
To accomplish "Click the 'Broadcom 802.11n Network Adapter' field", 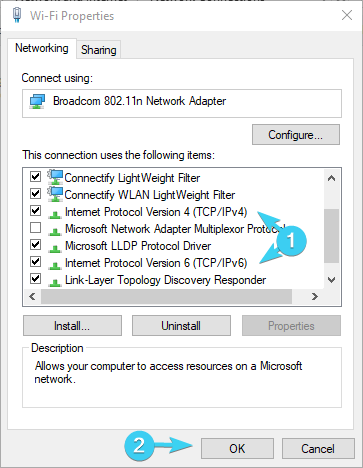I will pyautogui.click(x=182, y=103).
